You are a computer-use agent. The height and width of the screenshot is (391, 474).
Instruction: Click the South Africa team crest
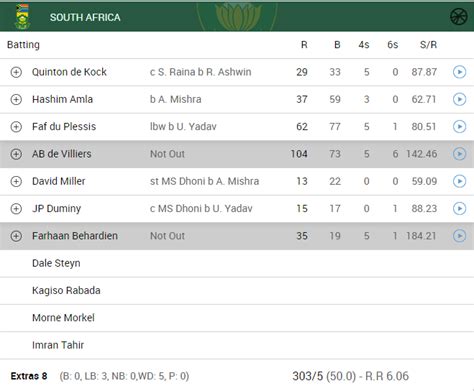[22, 16]
